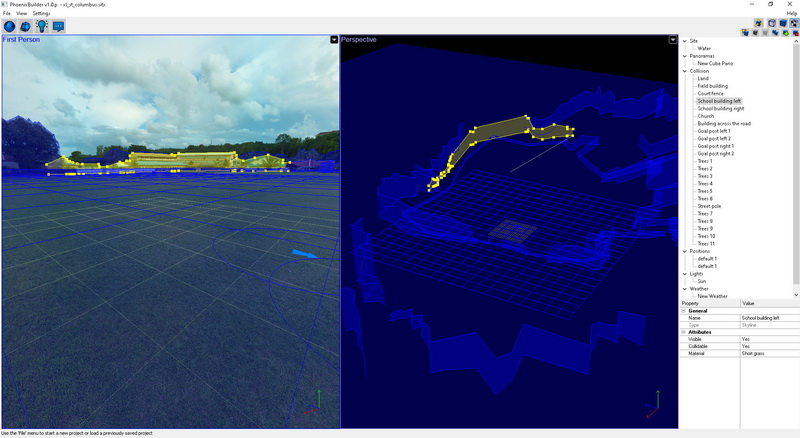This screenshot has height=438, width=800.
Task: Collapse the Collision tree group
Action: coord(684,71)
